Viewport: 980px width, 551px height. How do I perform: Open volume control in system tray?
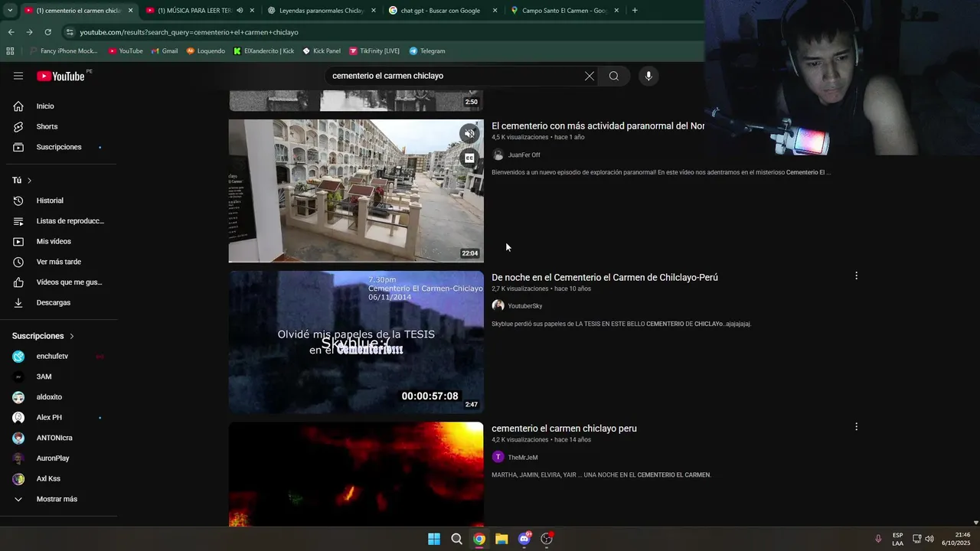929,539
